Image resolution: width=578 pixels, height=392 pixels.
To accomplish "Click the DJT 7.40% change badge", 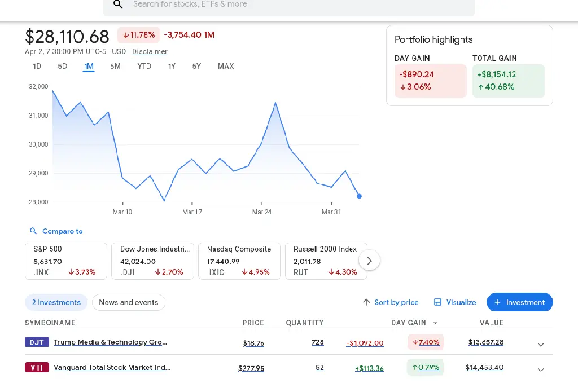I will click(x=426, y=342).
